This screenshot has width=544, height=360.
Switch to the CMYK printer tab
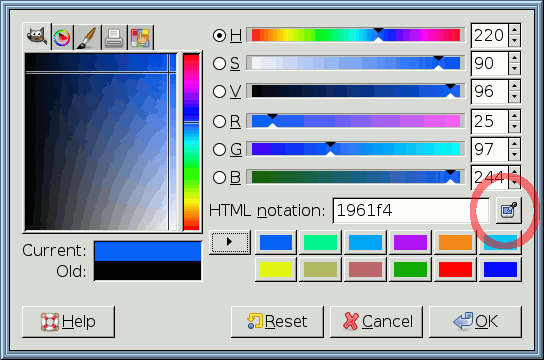coord(114,37)
